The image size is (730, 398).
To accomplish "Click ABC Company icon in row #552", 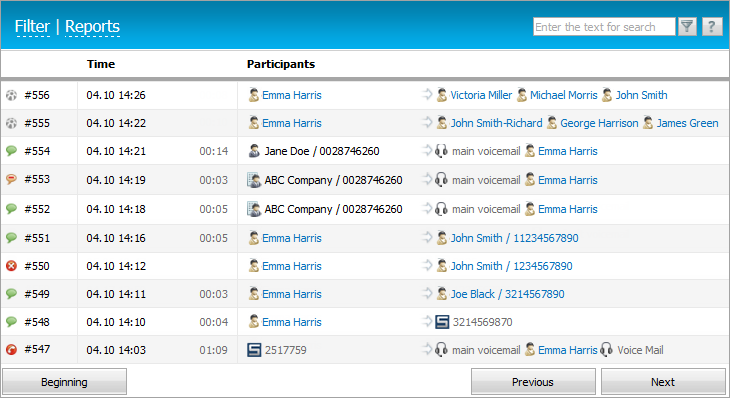I will (x=254, y=209).
